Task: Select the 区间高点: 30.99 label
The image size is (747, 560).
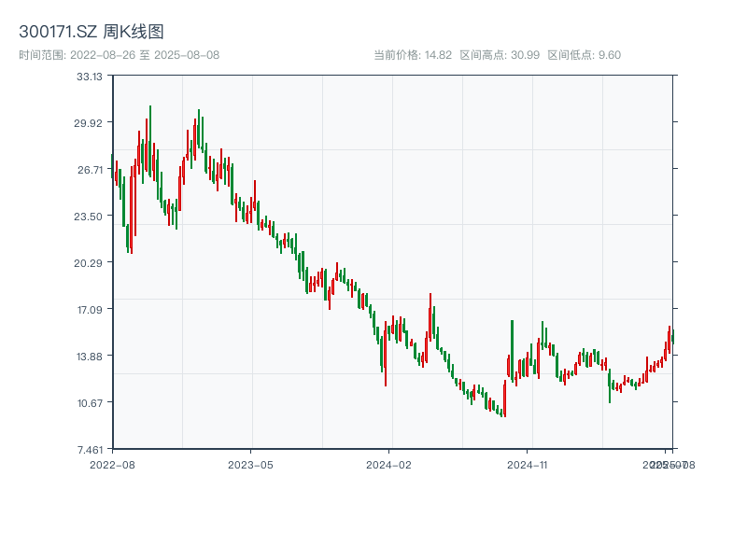Action: (500, 55)
